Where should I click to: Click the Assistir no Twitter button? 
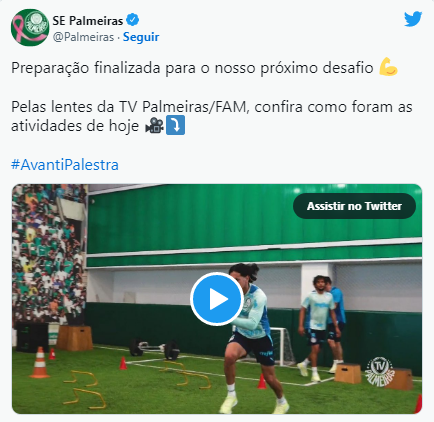click(x=354, y=206)
